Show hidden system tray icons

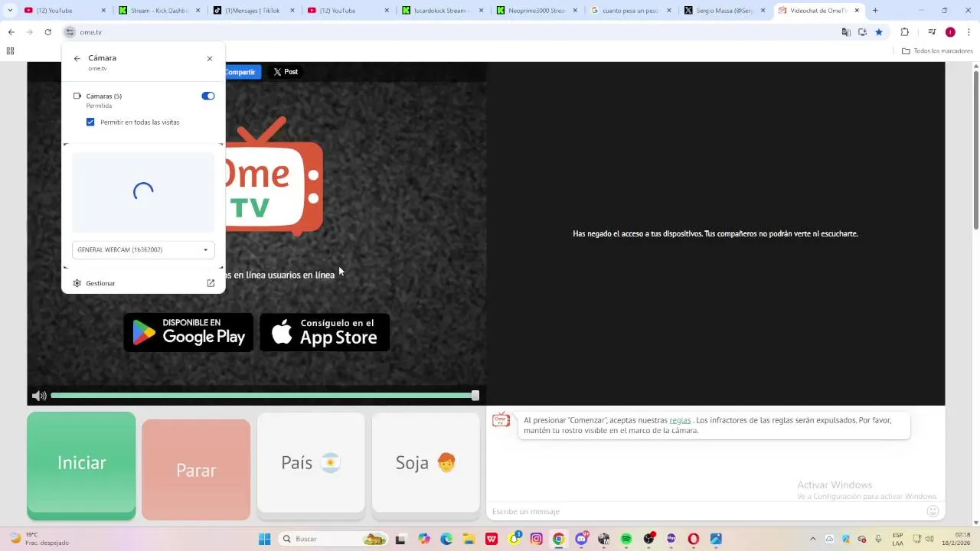point(813,539)
